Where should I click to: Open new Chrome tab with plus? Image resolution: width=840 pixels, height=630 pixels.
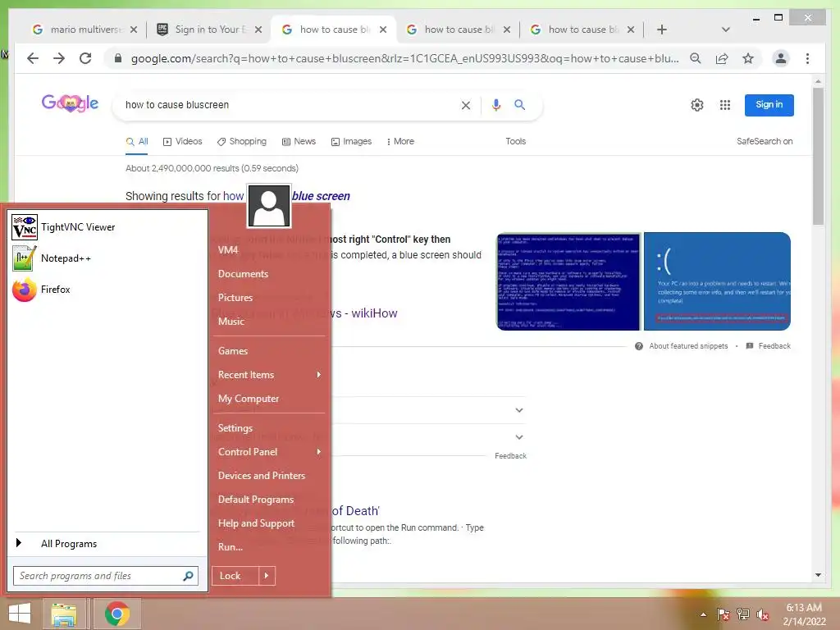(x=662, y=30)
